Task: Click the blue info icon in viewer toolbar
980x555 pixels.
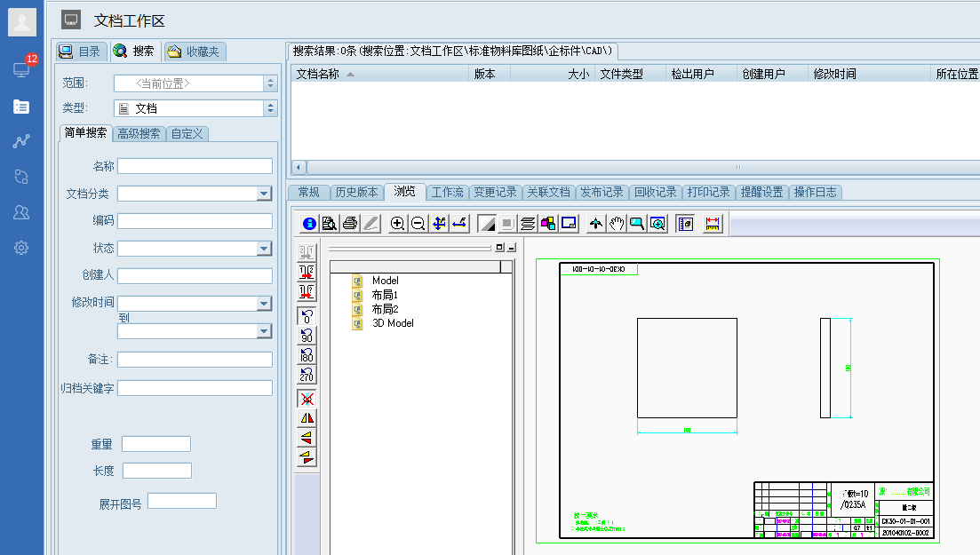Action: point(309,224)
